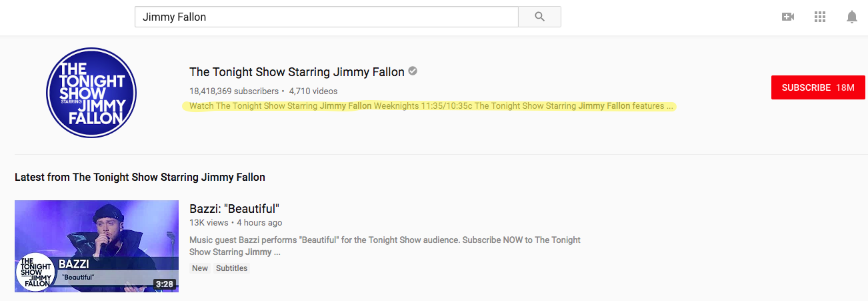
Task: Play the Bazzi video thumbnail
Action: point(97,246)
